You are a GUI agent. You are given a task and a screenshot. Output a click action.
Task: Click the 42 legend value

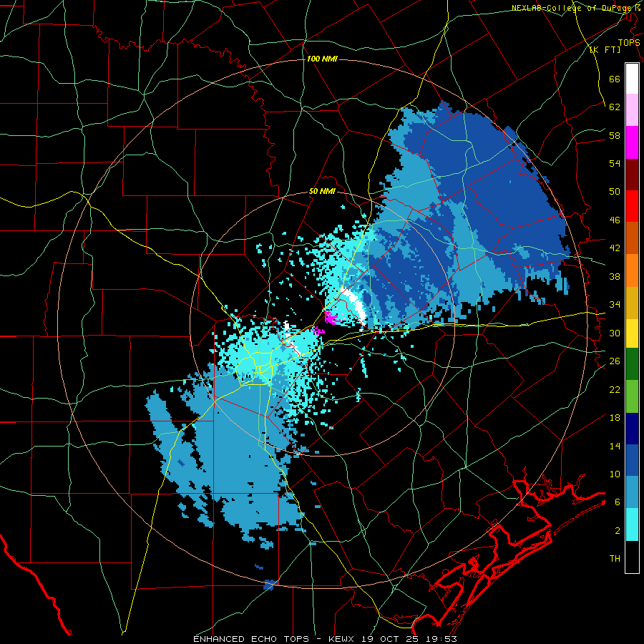click(x=615, y=248)
